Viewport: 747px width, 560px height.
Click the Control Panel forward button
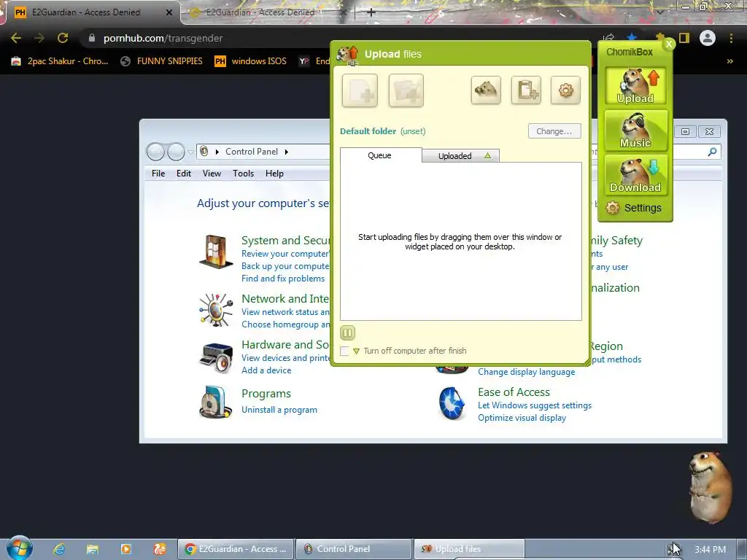pos(176,152)
